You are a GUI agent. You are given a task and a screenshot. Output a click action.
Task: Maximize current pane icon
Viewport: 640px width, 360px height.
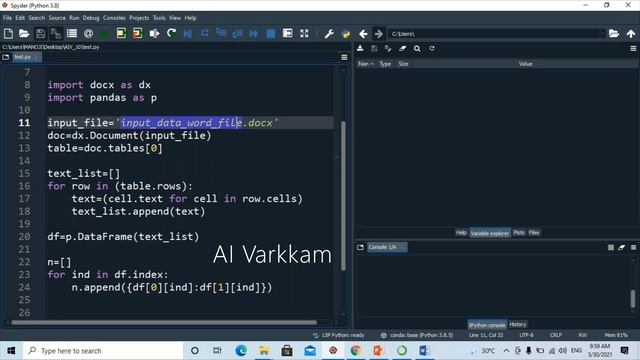coord(287,33)
